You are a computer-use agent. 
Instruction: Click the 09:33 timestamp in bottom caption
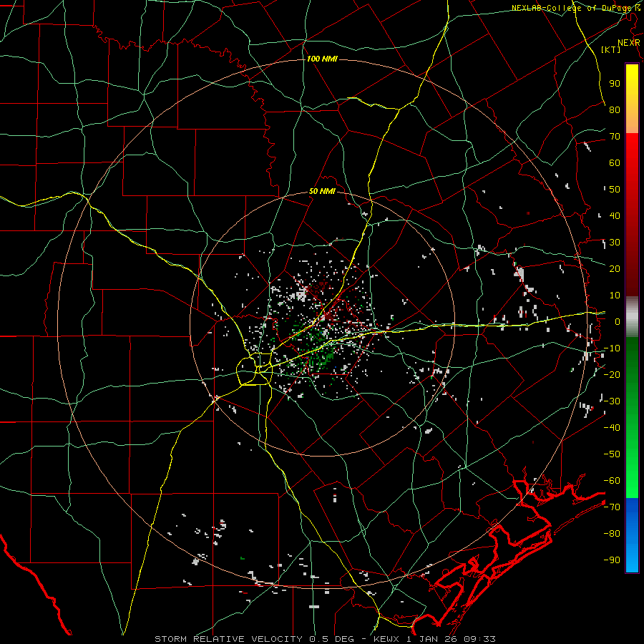click(479, 639)
